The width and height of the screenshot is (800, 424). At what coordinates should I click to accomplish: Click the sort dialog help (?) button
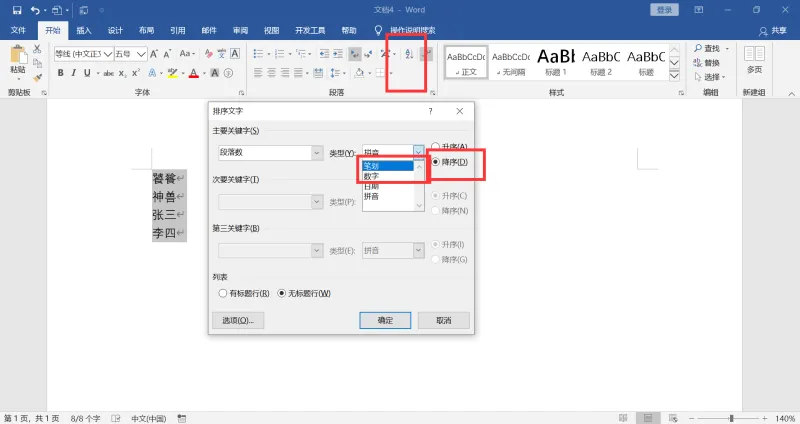(430, 111)
